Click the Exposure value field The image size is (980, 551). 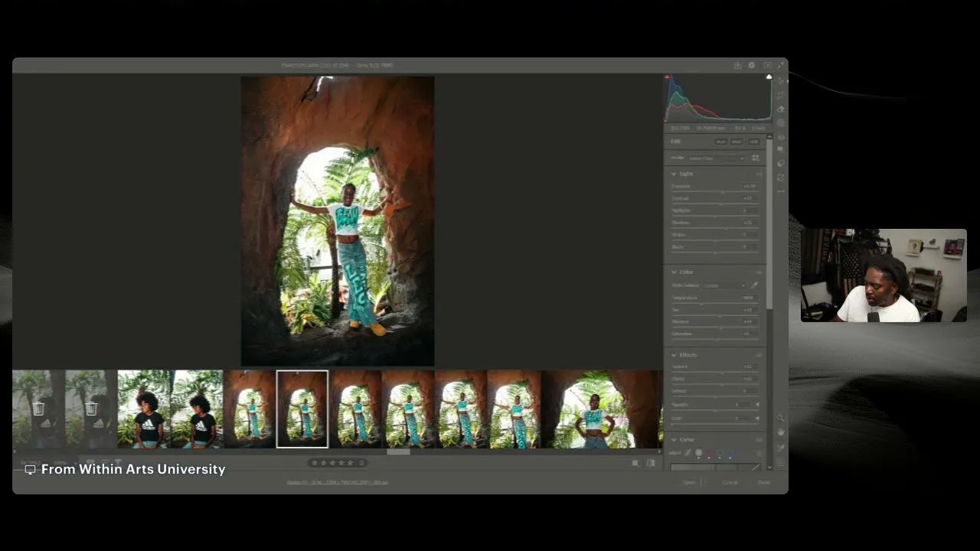(750, 186)
